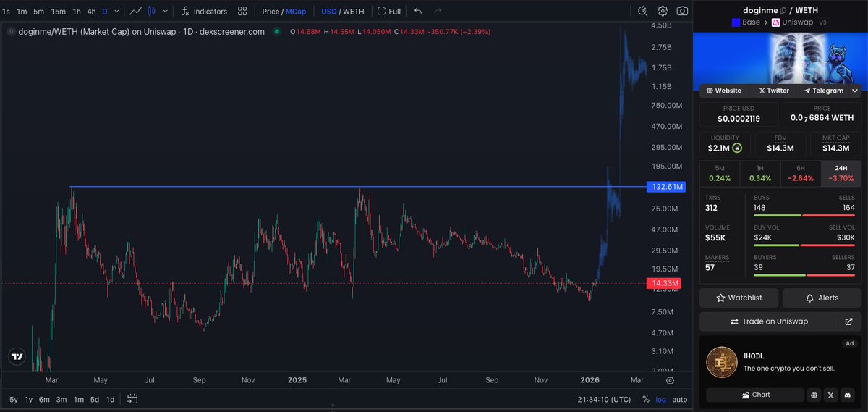Select the 5m interval
The height and width of the screenshot is (412, 868).
click(39, 12)
